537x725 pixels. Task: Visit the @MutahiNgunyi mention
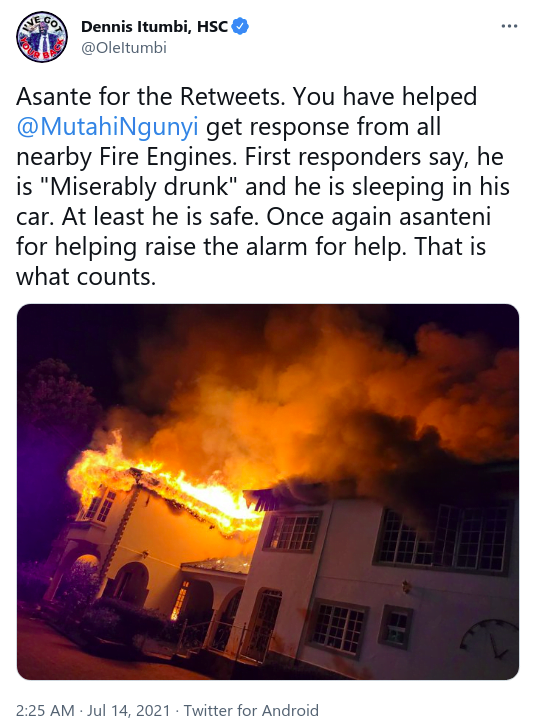[x=107, y=127]
